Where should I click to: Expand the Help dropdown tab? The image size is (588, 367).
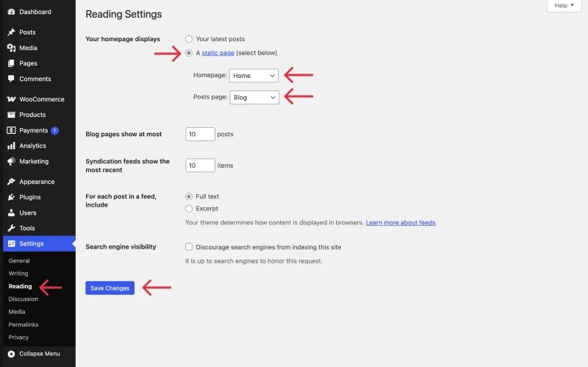[x=564, y=5]
